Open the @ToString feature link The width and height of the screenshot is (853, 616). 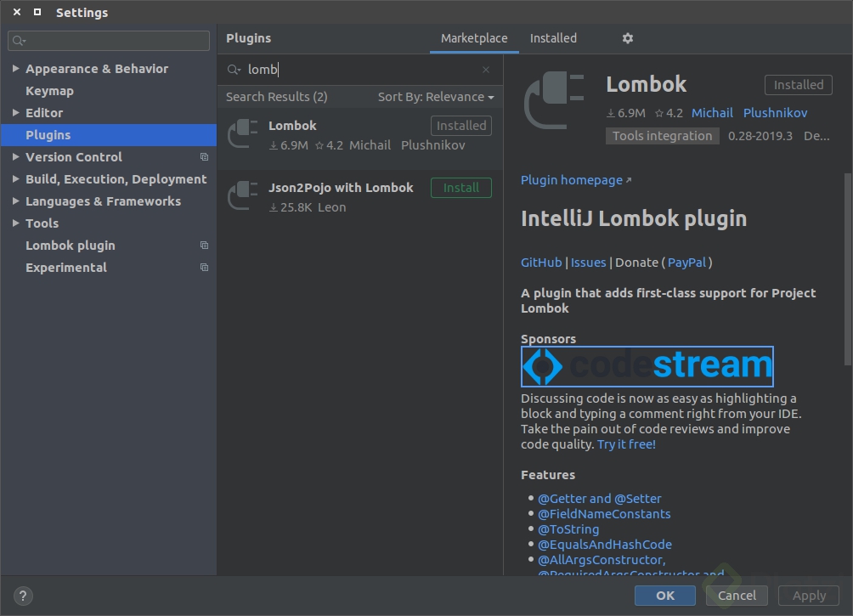pyautogui.click(x=568, y=529)
